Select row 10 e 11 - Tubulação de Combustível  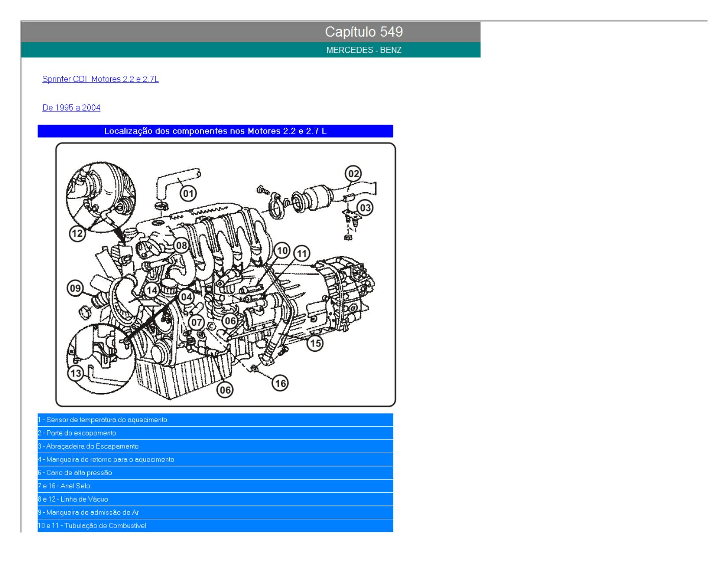point(215,525)
